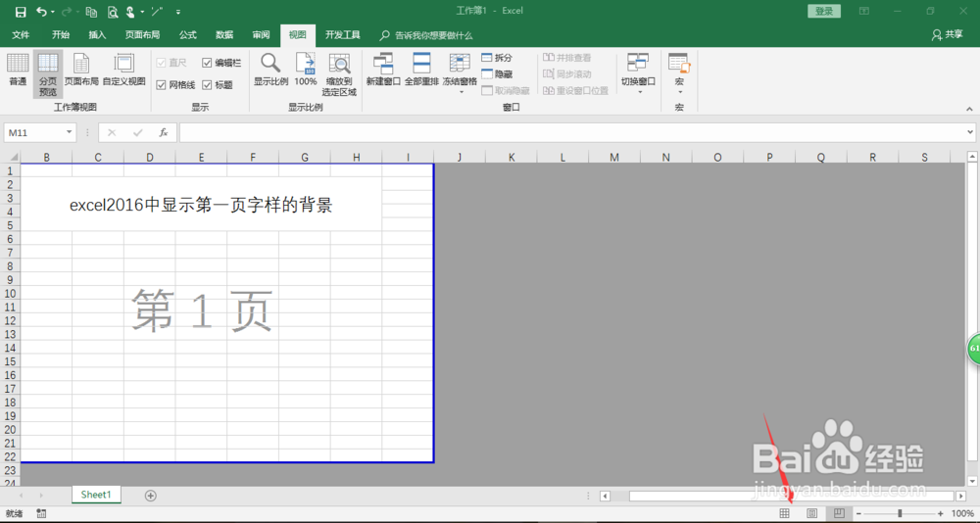Click the zoom in plus button
Viewport: 980px width, 523px height.
[941, 513]
